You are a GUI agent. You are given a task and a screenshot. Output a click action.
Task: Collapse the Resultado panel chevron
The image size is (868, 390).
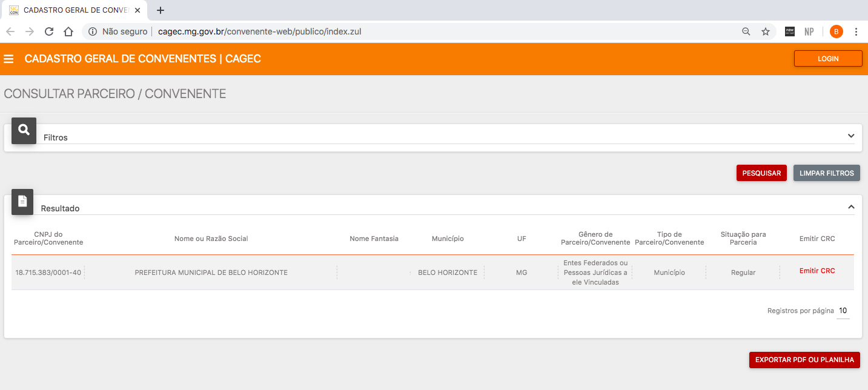[x=851, y=207]
